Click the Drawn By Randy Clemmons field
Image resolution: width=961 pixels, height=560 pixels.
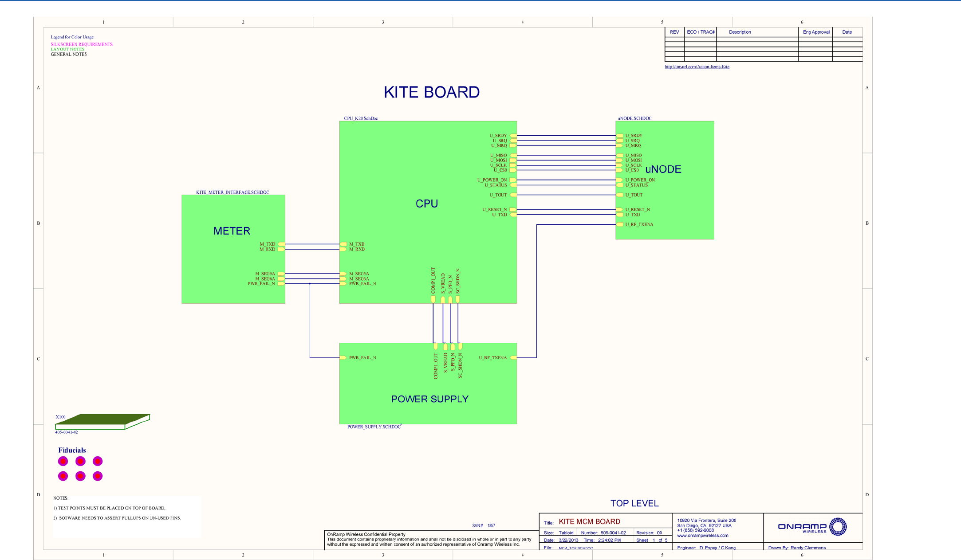797,548
